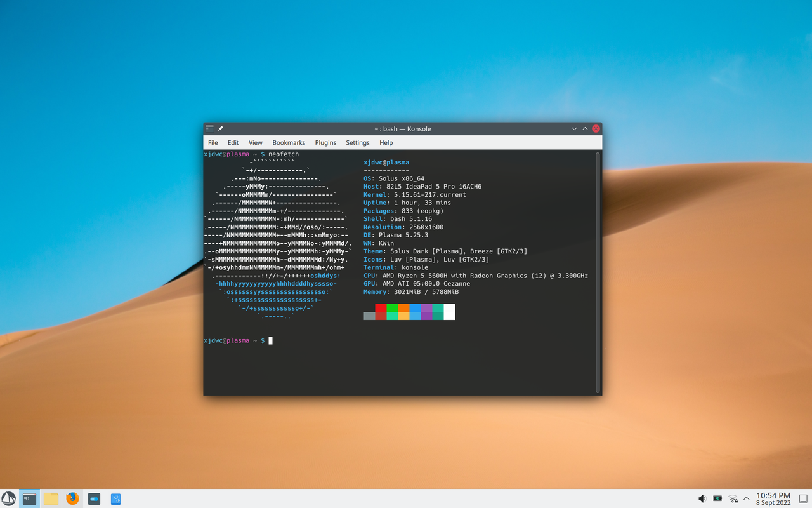Open System Settings from the taskbar

click(94, 498)
